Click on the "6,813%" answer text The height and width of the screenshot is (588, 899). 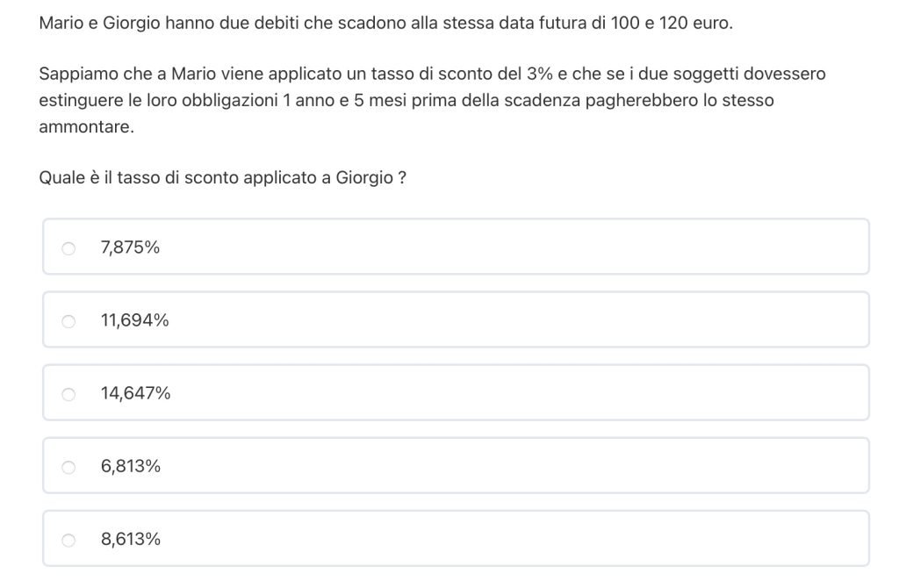tap(130, 467)
